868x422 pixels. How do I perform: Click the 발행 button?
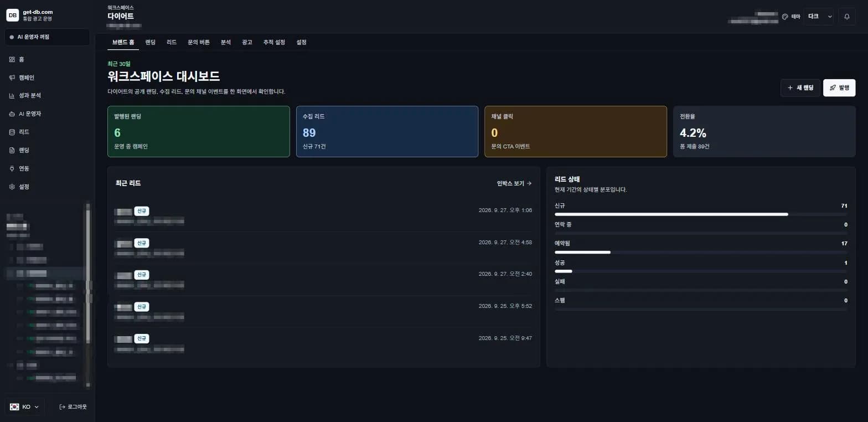[839, 88]
